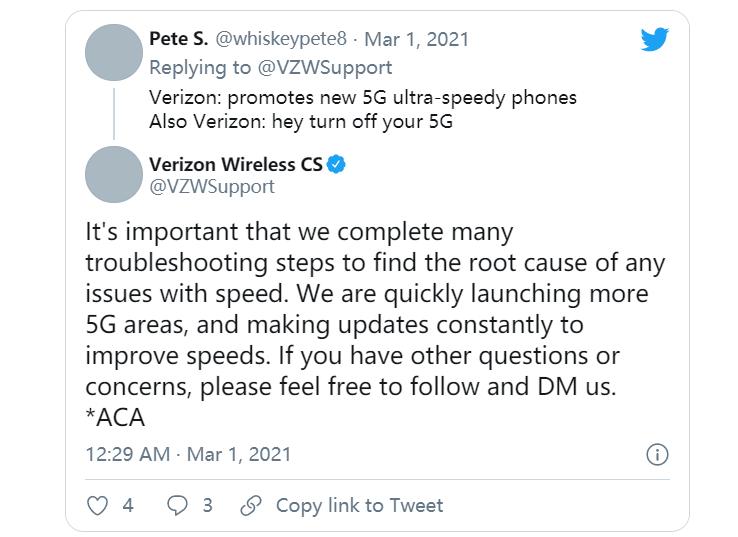Open Verizon Wireless CS profile avatar
738x537 pixels.
tap(114, 174)
